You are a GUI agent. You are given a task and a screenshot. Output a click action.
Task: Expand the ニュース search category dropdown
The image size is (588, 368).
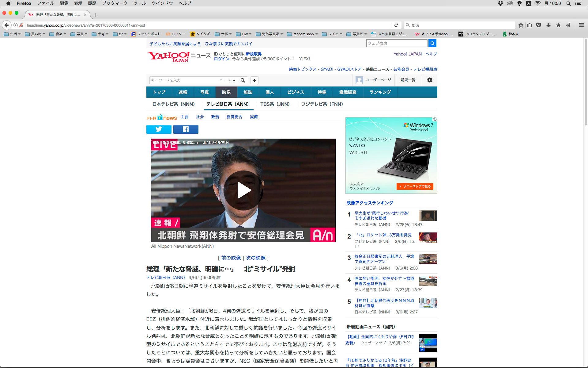[x=227, y=80]
